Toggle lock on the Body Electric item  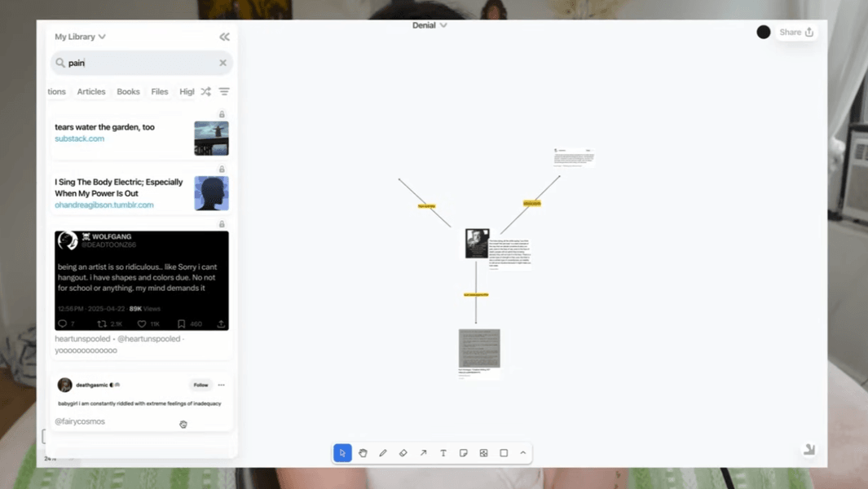(x=222, y=170)
